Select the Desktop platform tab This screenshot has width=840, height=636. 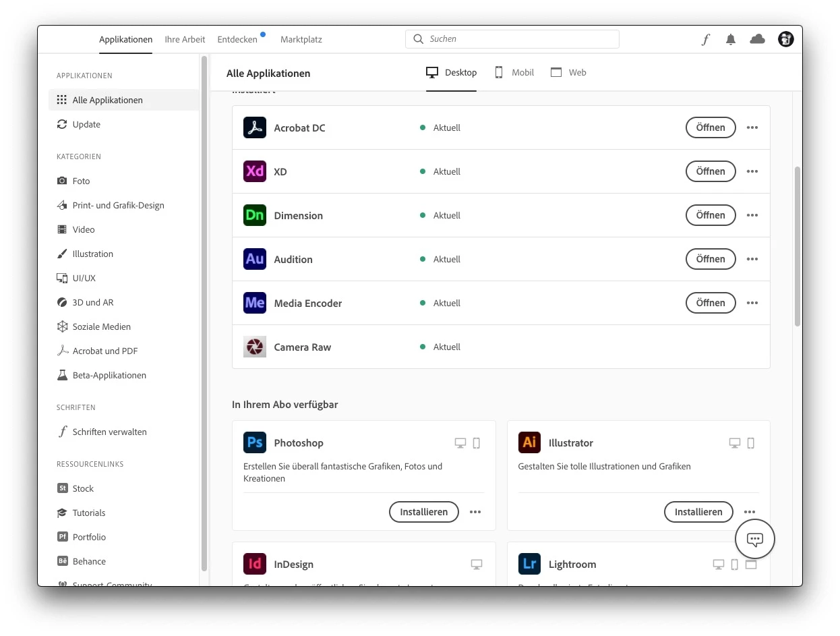point(452,72)
